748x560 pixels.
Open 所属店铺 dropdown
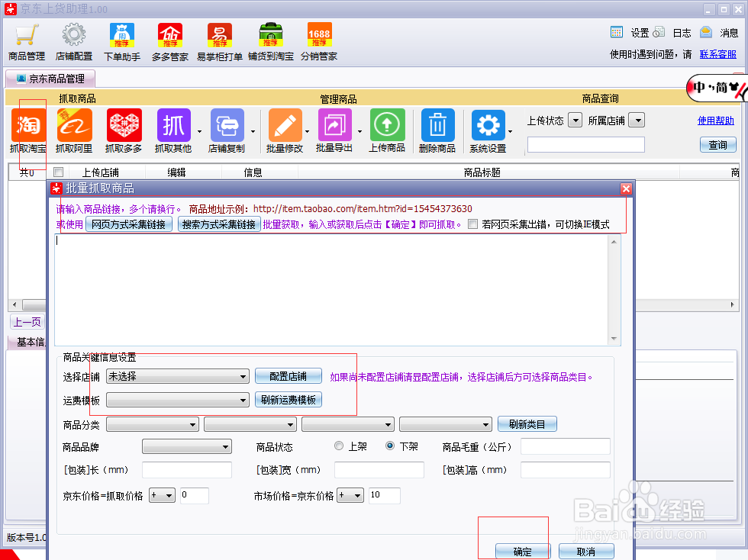637,121
